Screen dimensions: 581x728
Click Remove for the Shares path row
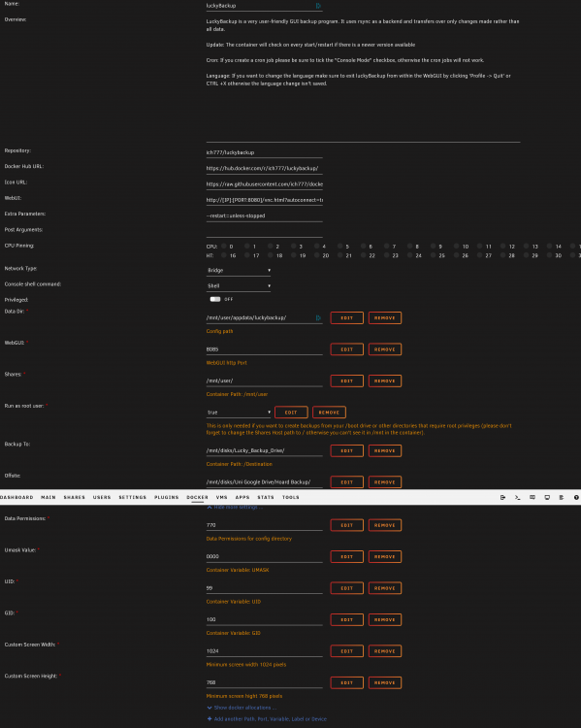[385, 381]
